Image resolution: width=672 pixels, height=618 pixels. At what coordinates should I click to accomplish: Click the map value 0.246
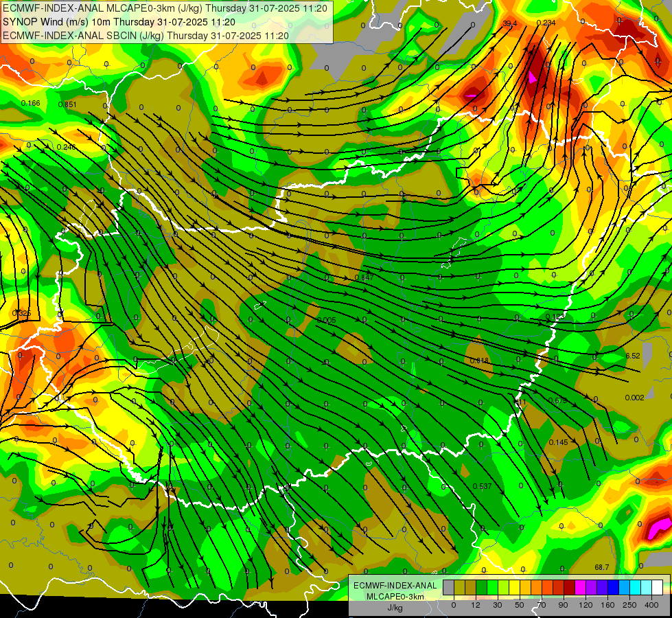click(x=66, y=147)
